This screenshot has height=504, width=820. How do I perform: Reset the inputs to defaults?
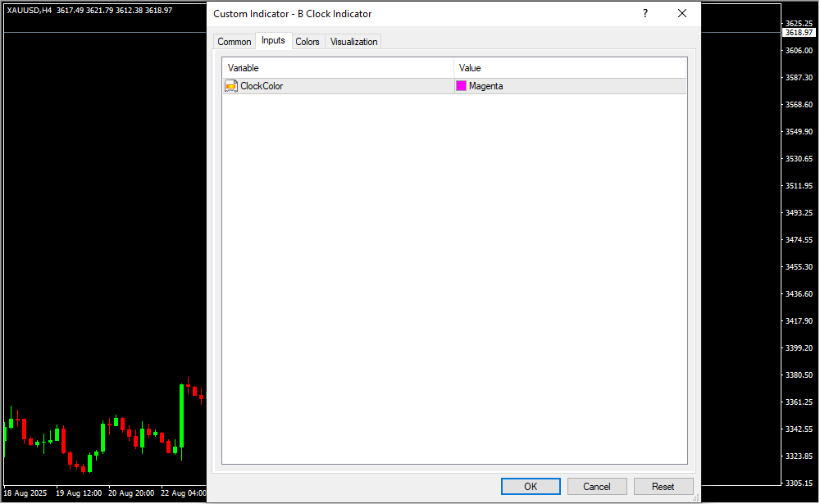click(663, 486)
